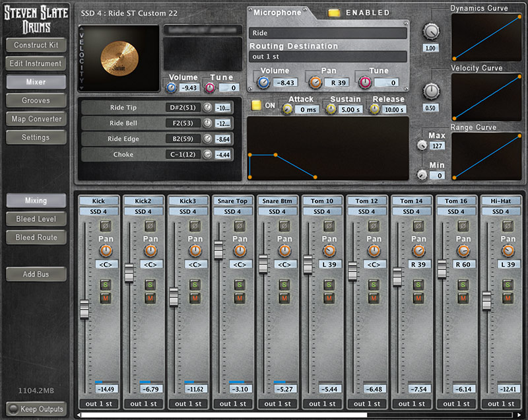528x420 pixels.
Task: Toggle the envelope ON switch
Action: click(256, 106)
